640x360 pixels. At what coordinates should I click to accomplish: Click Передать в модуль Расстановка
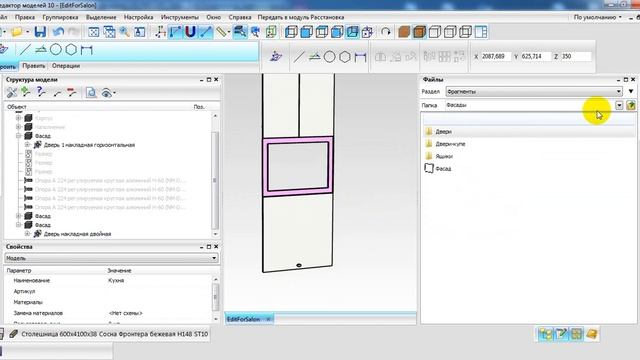point(300,17)
